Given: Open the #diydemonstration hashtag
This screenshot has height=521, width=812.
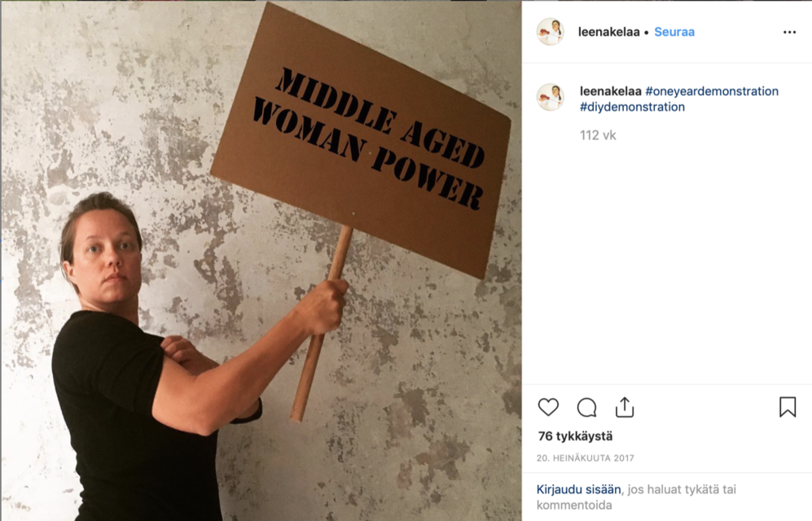Looking at the screenshot, I should pos(632,107).
